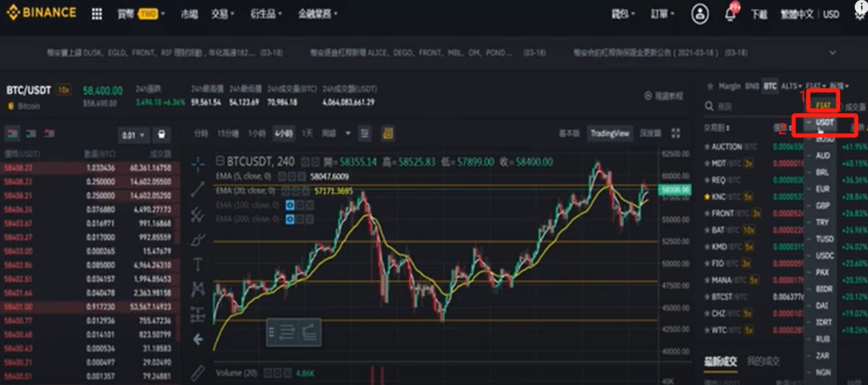Open the notifications bell

pos(730,14)
